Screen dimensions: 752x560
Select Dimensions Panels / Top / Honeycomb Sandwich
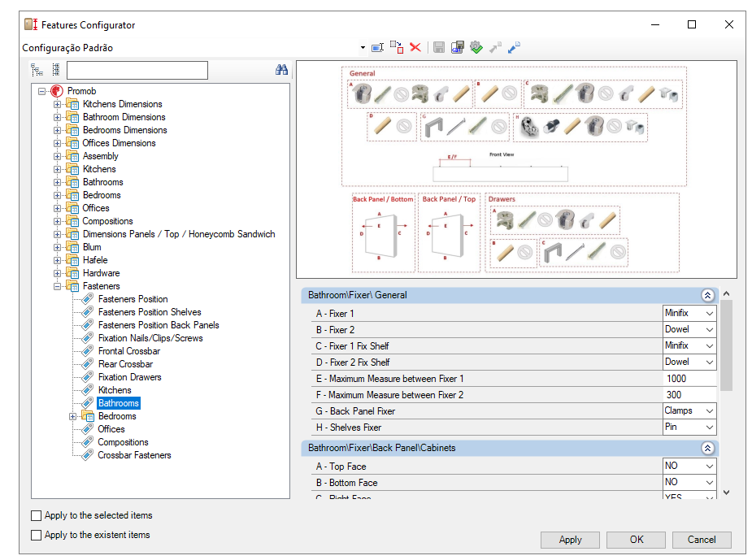pos(179,234)
